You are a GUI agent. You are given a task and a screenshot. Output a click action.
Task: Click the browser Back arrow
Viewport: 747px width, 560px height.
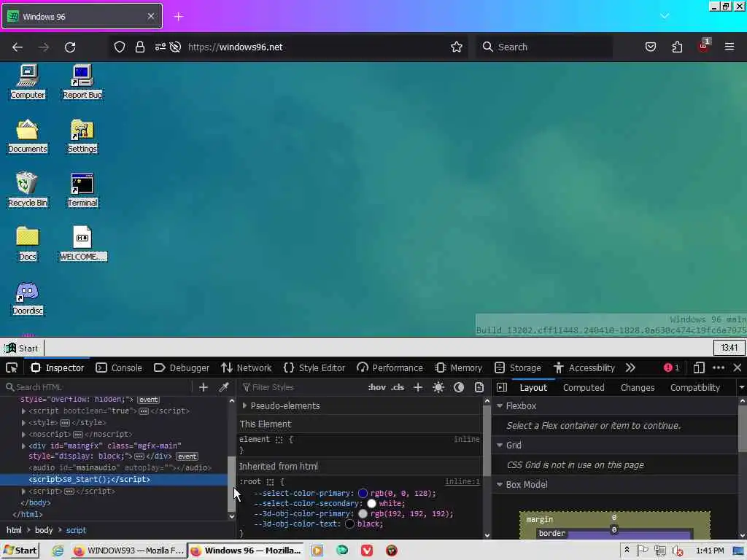pyautogui.click(x=18, y=47)
